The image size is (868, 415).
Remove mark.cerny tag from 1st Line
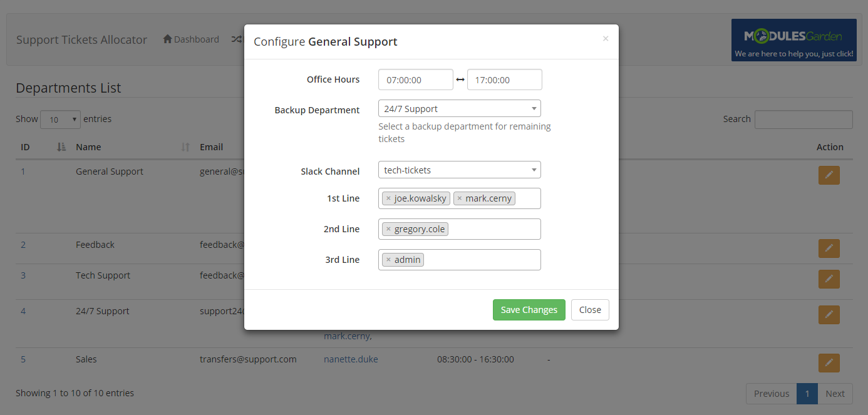tap(460, 198)
